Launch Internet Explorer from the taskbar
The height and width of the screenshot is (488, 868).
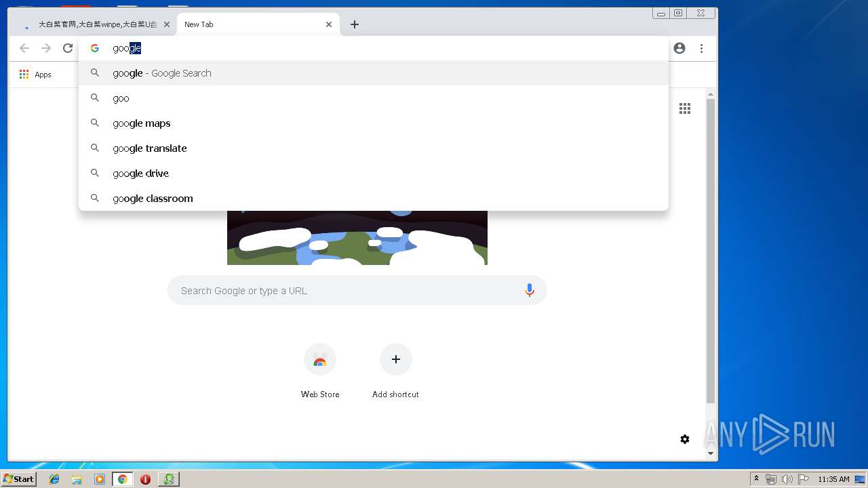pos(54,479)
